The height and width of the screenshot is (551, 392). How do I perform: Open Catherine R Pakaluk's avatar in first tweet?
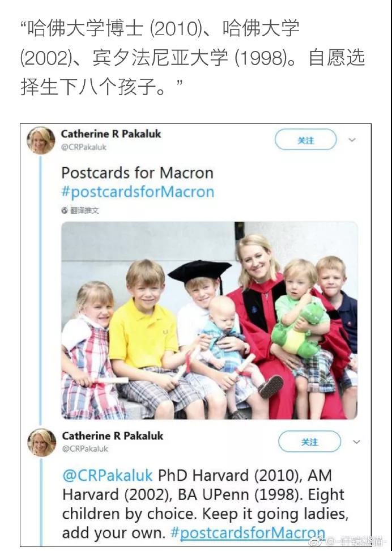pos(41,141)
